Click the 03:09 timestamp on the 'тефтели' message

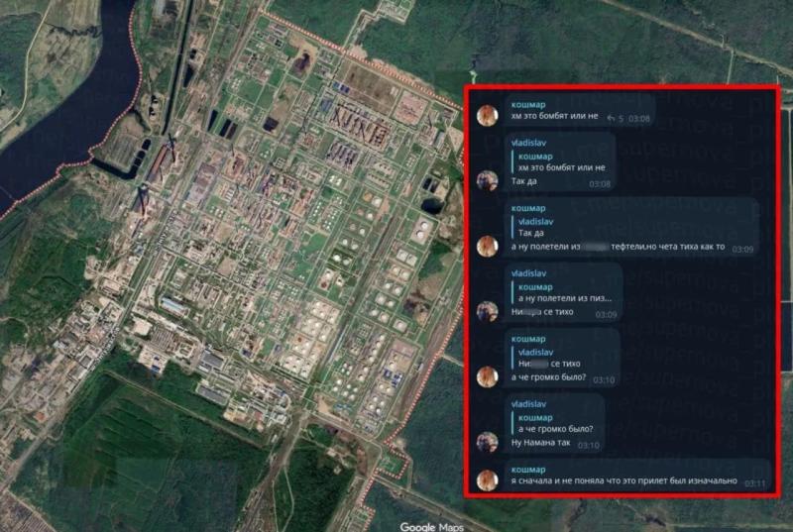[742, 249]
